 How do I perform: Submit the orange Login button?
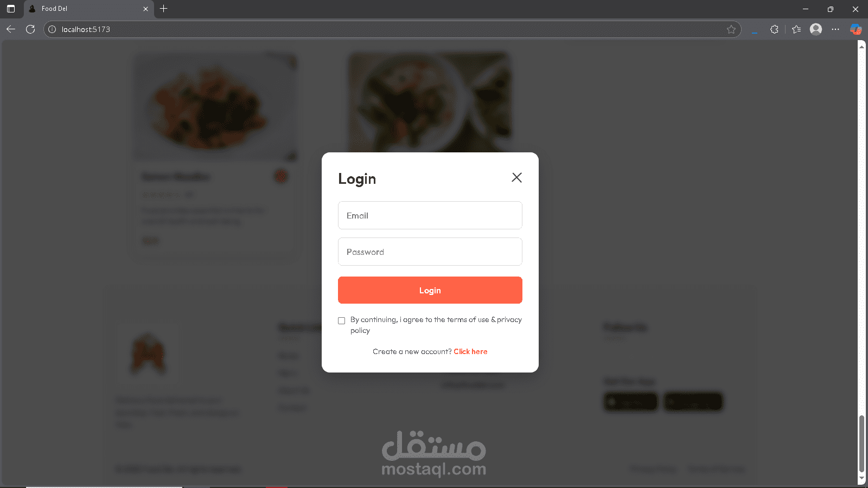tap(430, 290)
